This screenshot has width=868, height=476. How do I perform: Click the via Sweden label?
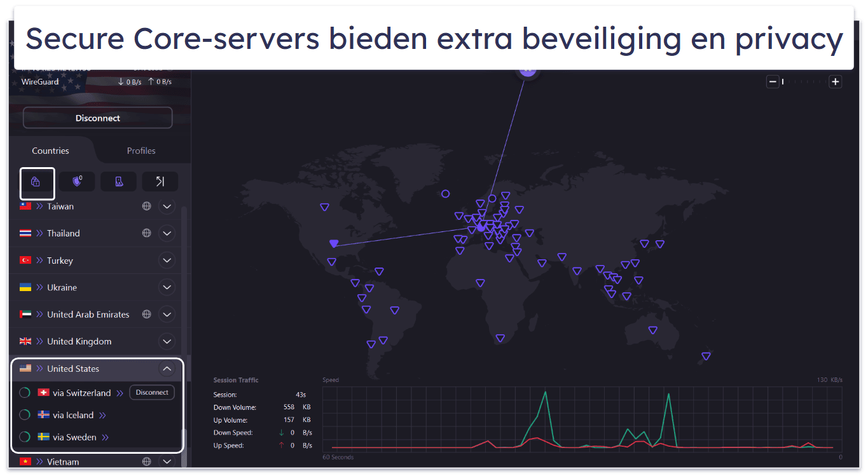(75, 437)
